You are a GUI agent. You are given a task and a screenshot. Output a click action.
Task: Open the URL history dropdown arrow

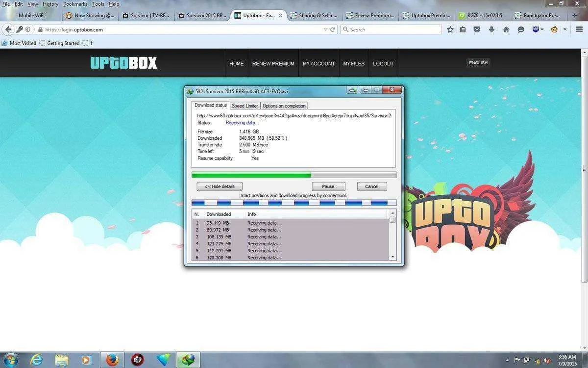click(325, 29)
